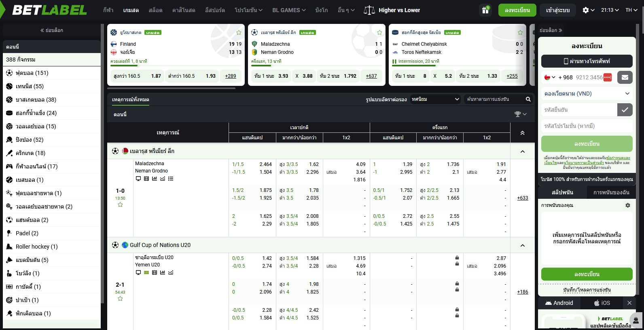Close the mobile app banner
This screenshot has height=330, width=644.
tap(629, 303)
